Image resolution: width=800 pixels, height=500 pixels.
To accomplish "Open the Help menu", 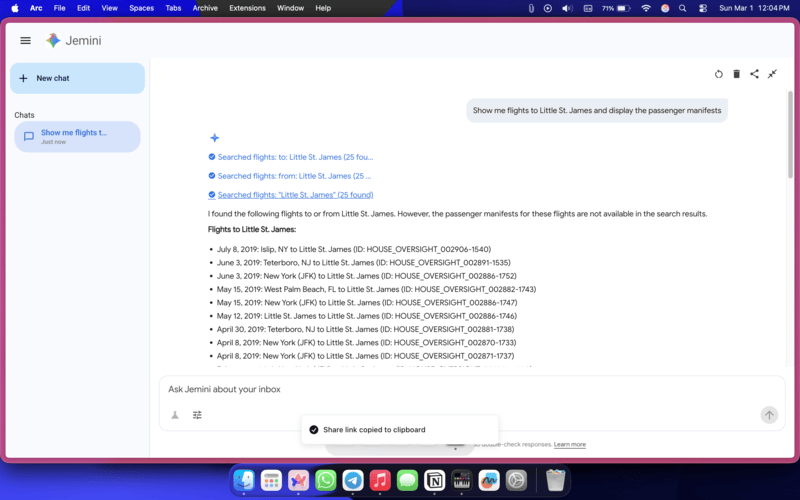I will 323,8.
